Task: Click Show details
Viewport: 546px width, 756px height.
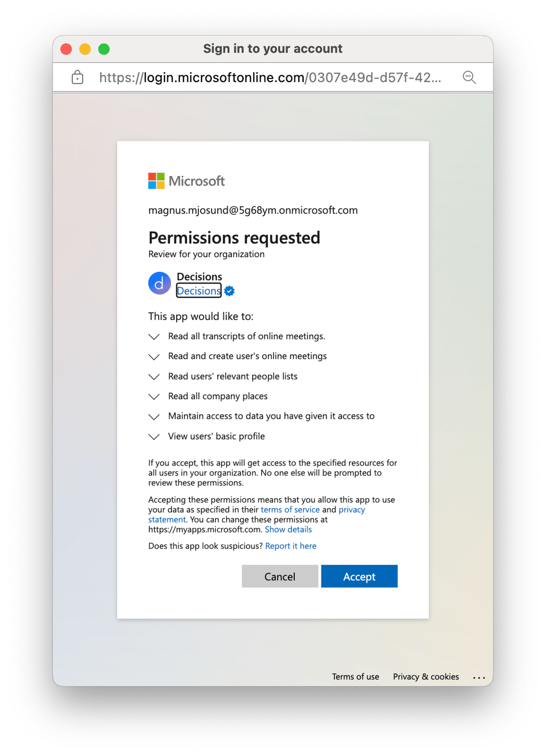Action: pos(288,529)
